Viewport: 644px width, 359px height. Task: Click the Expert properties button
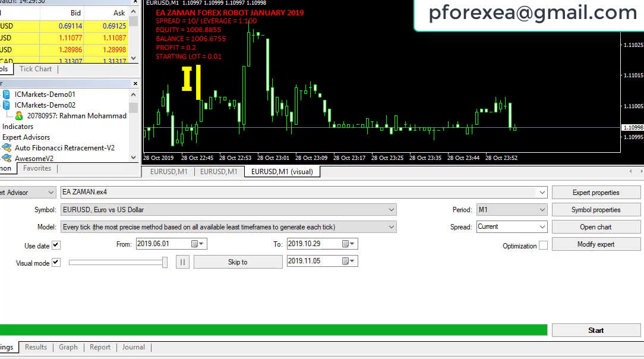[x=596, y=193]
